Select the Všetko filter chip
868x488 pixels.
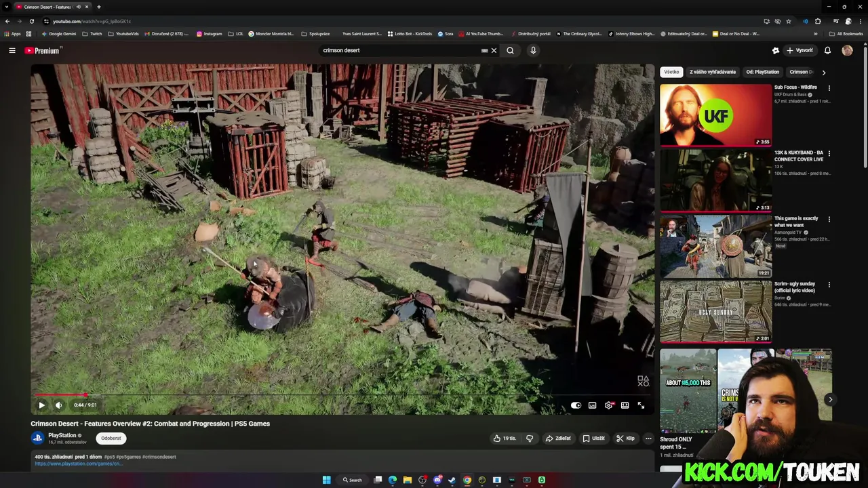click(671, 72)
